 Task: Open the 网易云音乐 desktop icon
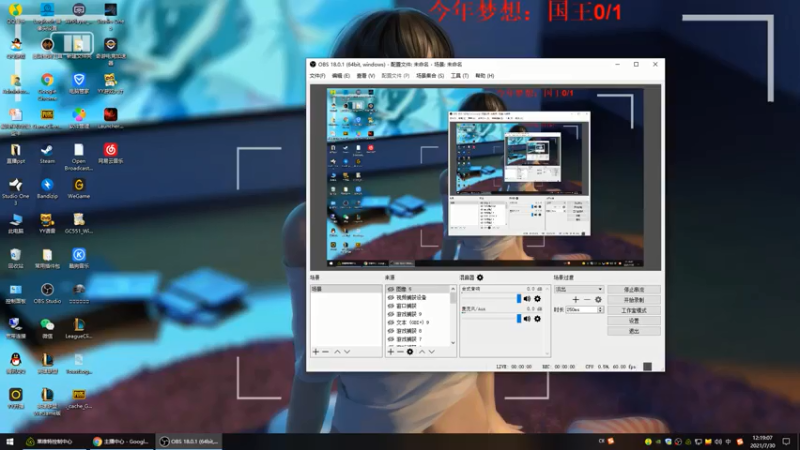click(110, 154)
